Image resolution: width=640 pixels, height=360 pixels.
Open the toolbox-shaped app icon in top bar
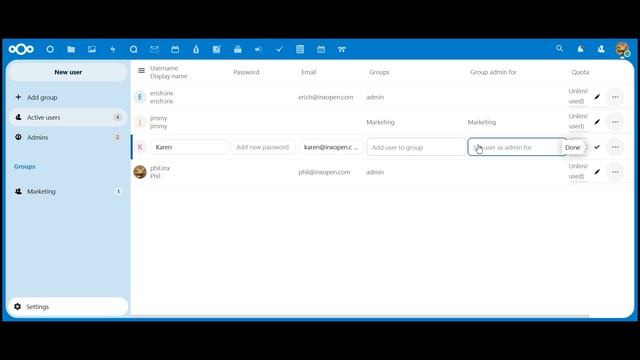tap(238, 49)
